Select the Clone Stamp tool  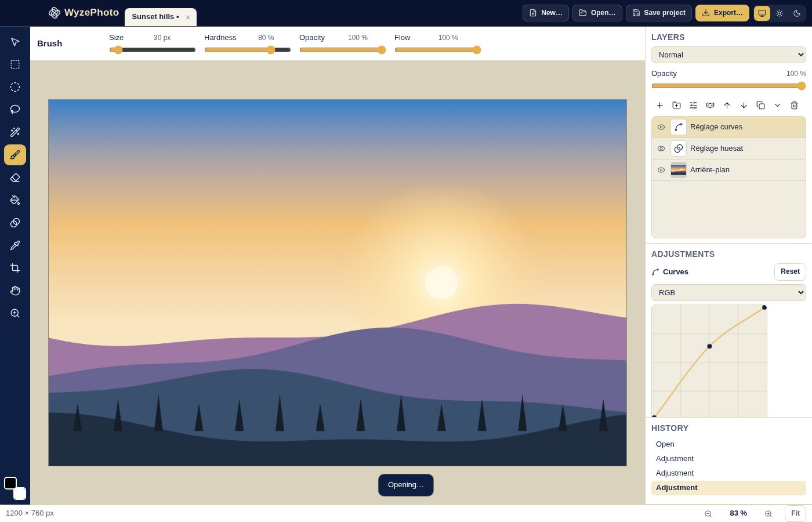pyautogui.click(x=15, y=223)
